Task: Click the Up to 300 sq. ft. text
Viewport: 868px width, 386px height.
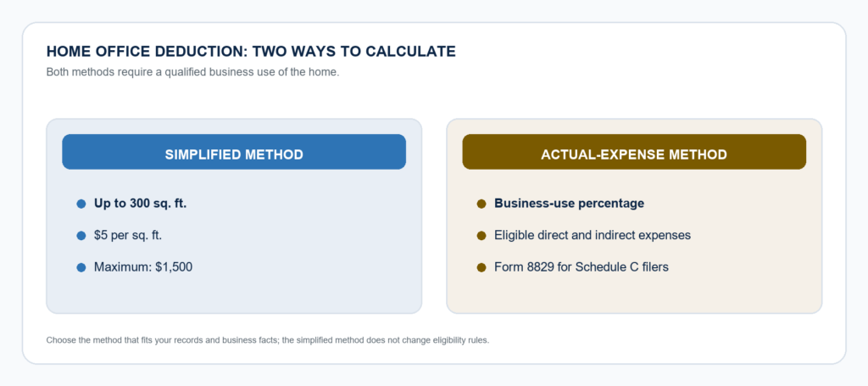Action: coord(140,204)
